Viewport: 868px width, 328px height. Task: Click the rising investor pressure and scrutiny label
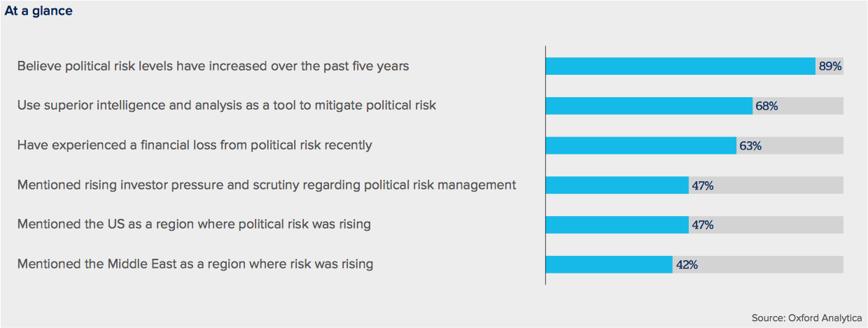coord(267,185)
